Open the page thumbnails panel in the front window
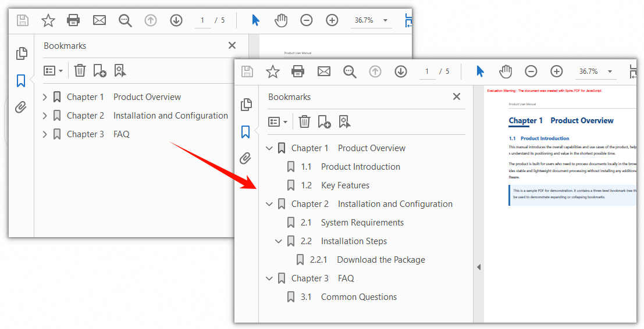Viewport: 644px width, 329px height. (x=246, y=105)
